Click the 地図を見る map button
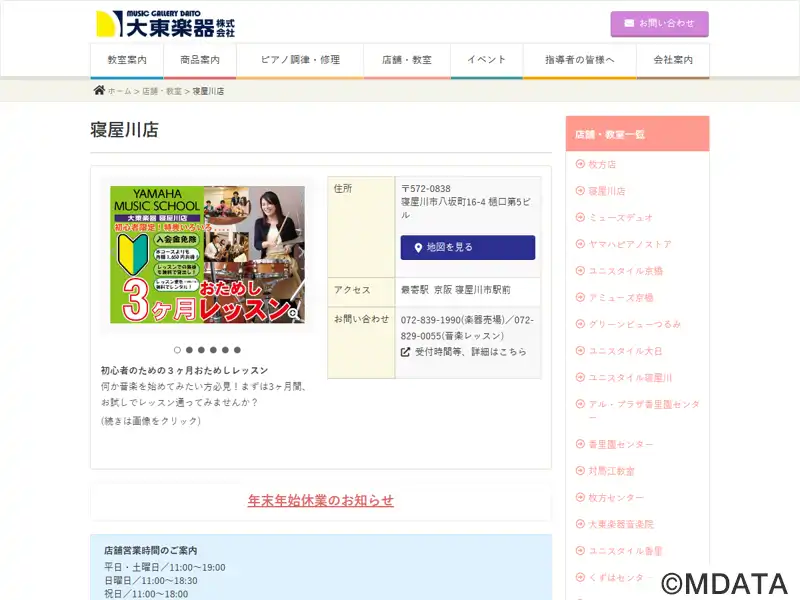Image resolution: width=800 pixels, height=600 pixels. coord(468,247)
